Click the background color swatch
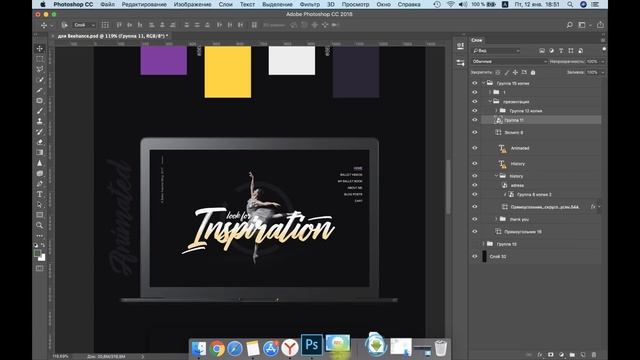 42,257
